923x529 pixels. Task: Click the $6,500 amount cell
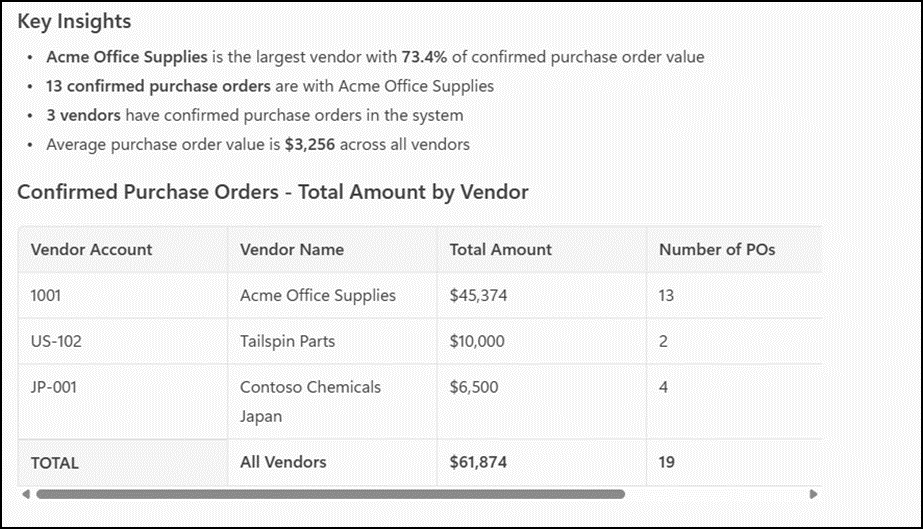(542, 401)
